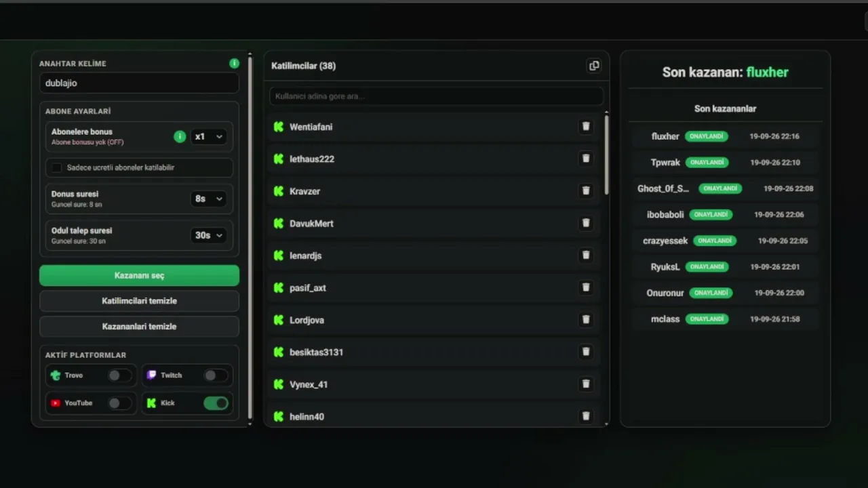Click the Kazananı seç button

139,275
